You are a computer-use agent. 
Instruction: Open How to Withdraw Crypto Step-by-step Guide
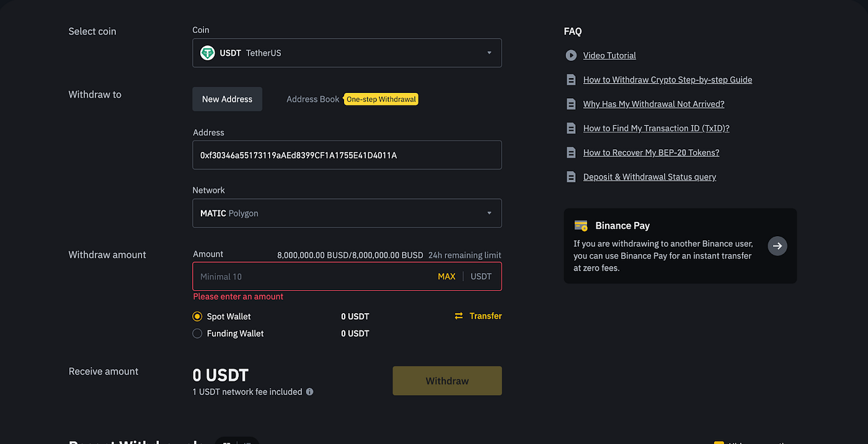668,80
